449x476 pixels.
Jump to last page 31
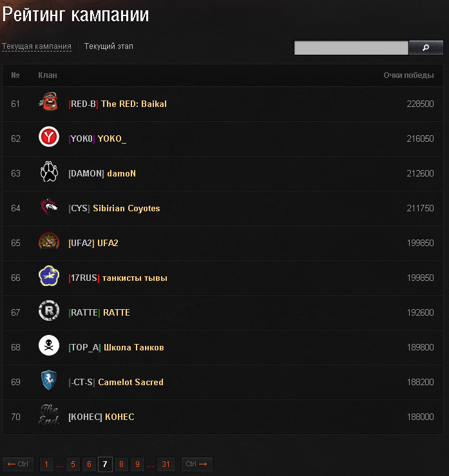point(166,464)
